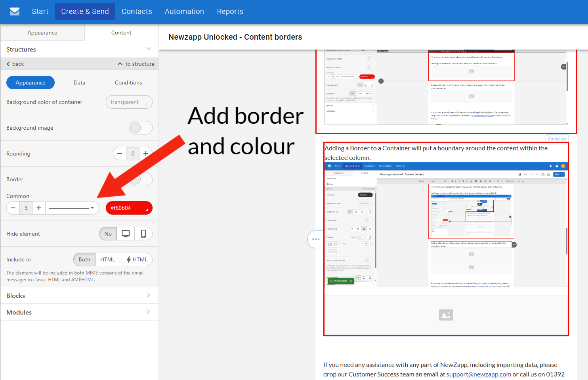Select the desktop hide element icon
The image size is (588, 380).
pyautogui.click(x=126, y=234)
